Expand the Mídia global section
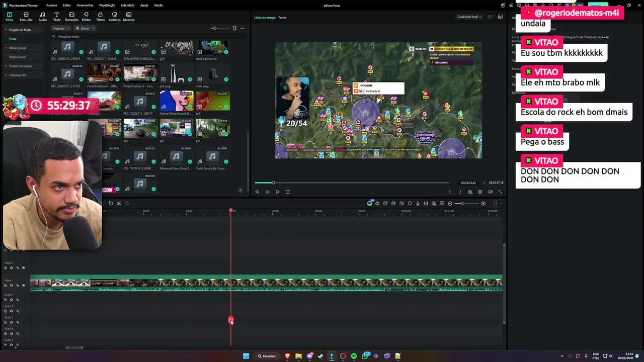This screenshot has height=362, width=644. [x=7, y=48]
